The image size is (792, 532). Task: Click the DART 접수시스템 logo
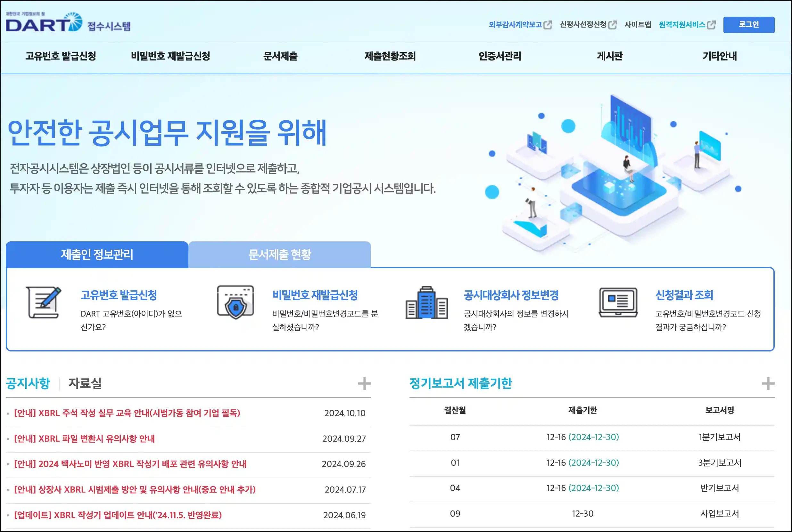[68, 22]
